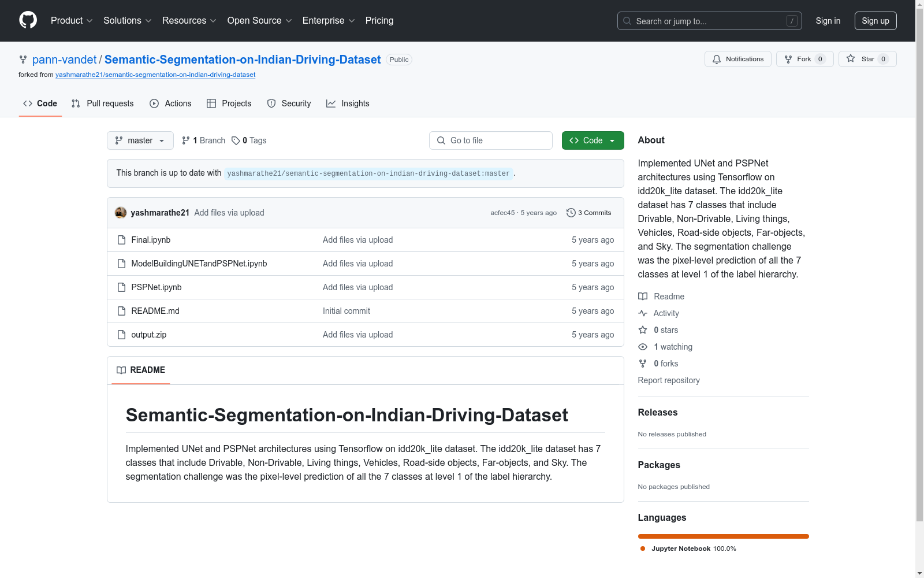
Task: Open the master branch selector dropdown
Action: coord(140,140)
